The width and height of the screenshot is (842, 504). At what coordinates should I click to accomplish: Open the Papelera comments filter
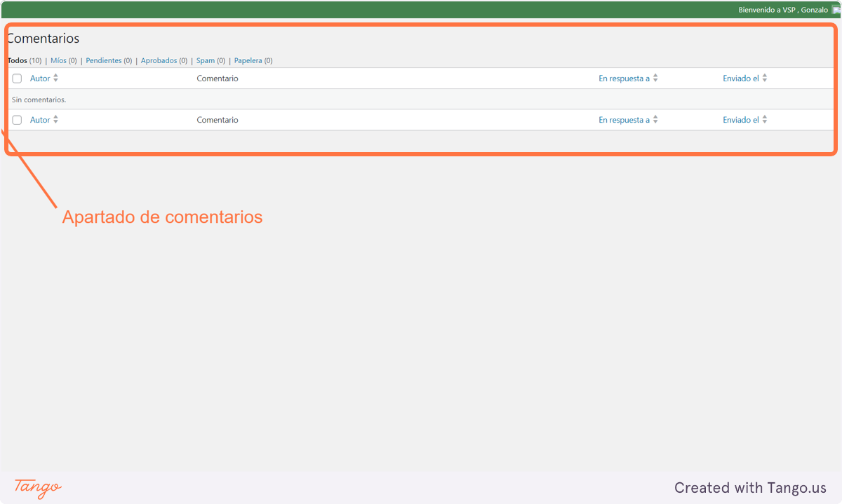point(253,61)
